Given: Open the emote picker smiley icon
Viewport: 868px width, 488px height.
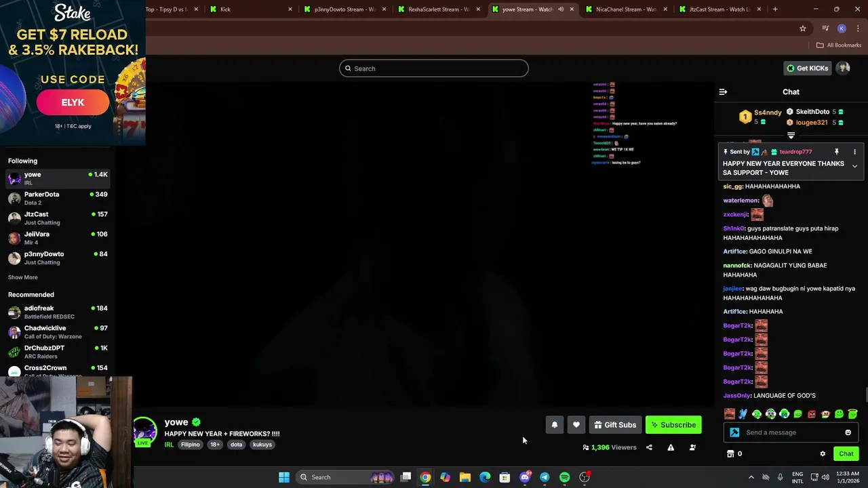Looking at the screenshot, I should click(x=848, y=432).
